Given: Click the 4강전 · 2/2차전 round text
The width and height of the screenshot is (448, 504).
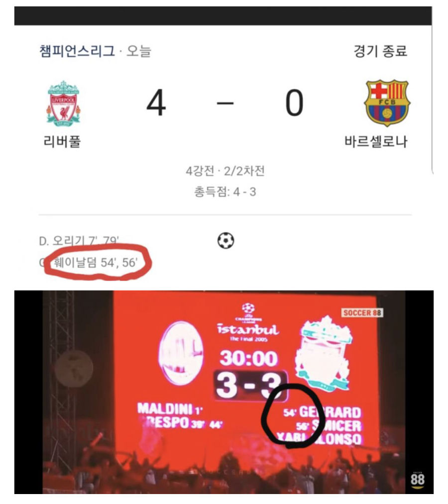Looking at the screenshot, I should pyautogui.click(x=225, y=171).
